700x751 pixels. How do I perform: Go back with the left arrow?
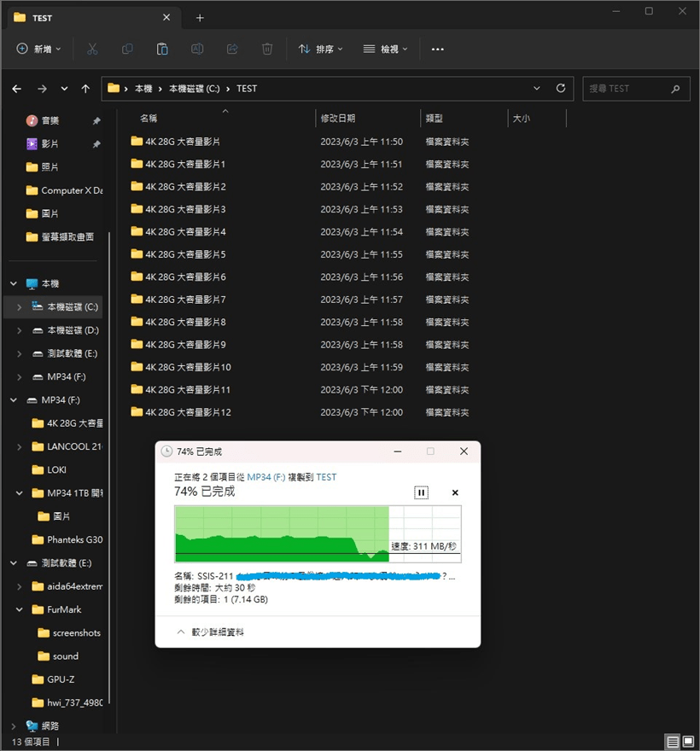pyautogui.click(x=17, y=89)
